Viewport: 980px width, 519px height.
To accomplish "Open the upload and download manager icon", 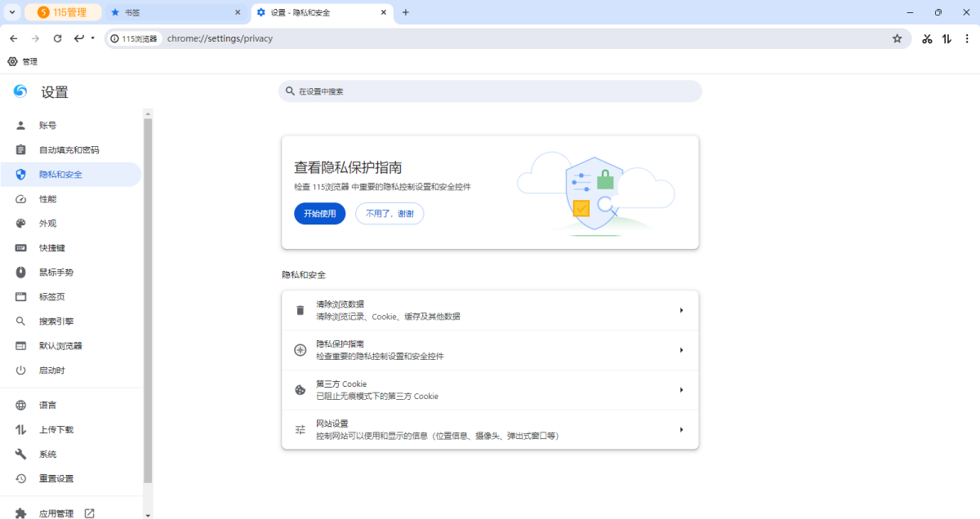I will pyautogui.click(x=948, y=38).
